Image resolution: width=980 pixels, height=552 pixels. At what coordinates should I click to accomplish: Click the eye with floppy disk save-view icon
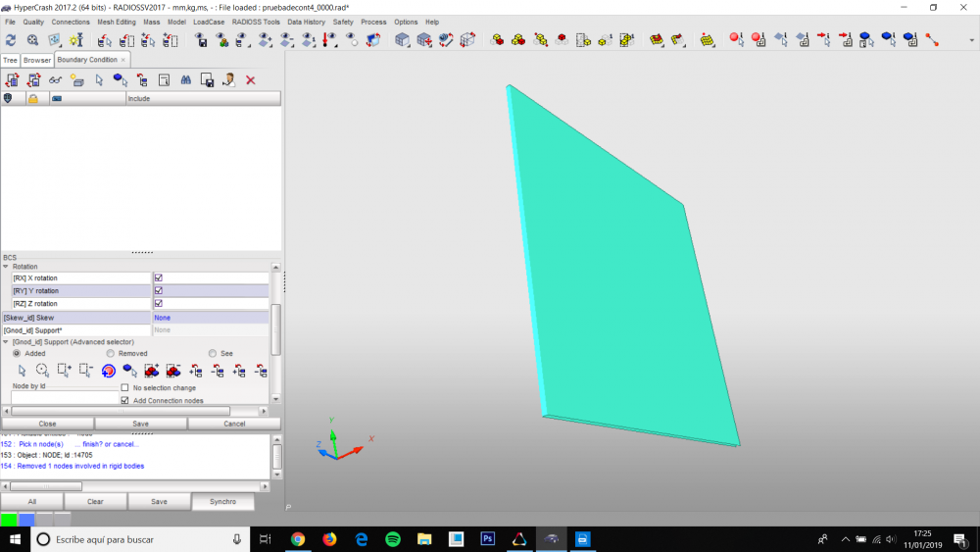(x=201, y=40)
